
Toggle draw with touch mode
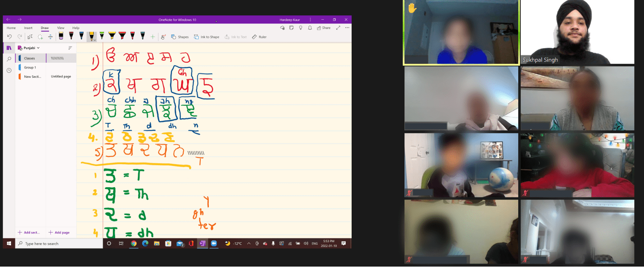tap(163, 37)
